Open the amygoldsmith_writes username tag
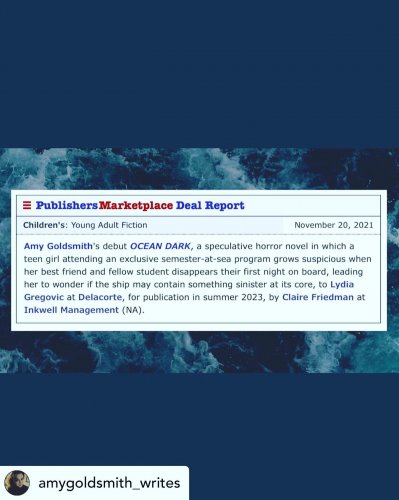Image resolution: width=399 pixels, height=500 pixels. pos(109,483)
